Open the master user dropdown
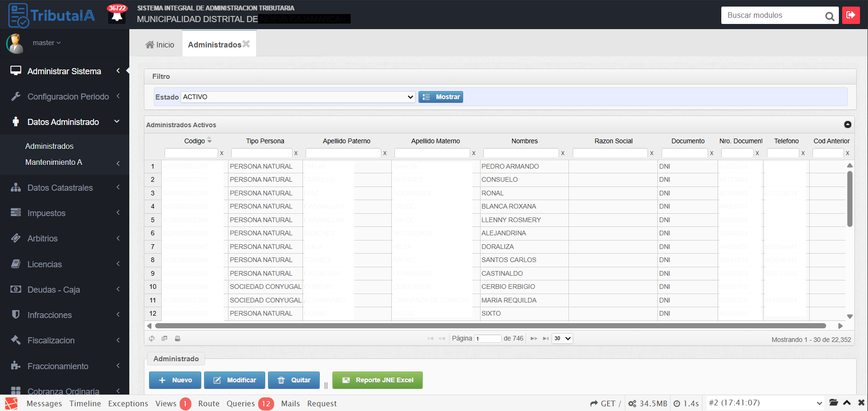 click(47, 43)
